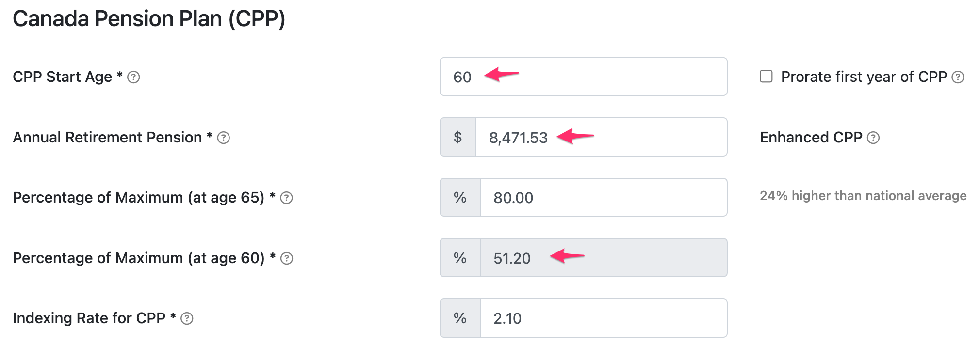Enable Prorate first year of CPP checkbox
This screenshot has height=345, width=980.
pos(766,77)
